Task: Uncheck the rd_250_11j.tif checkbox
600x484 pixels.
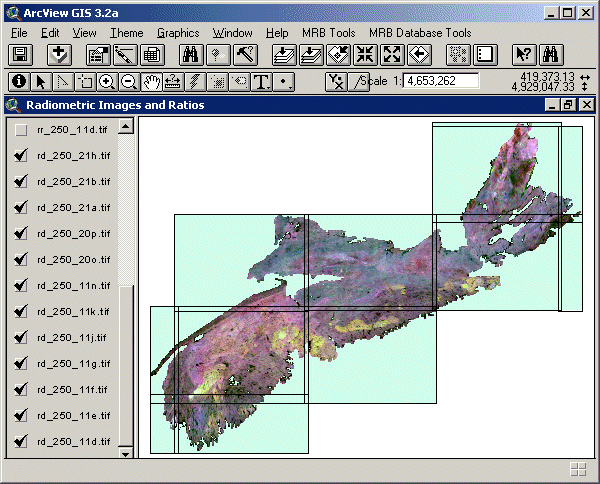Action: (21, 338)
